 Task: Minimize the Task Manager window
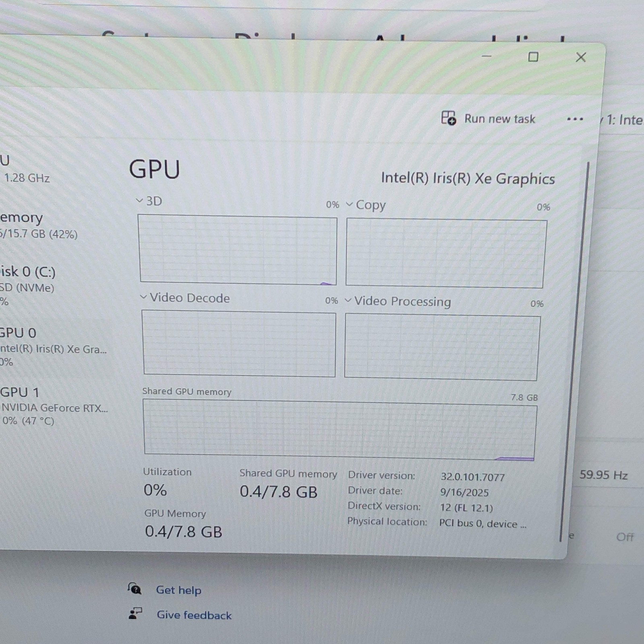[487, 56]
